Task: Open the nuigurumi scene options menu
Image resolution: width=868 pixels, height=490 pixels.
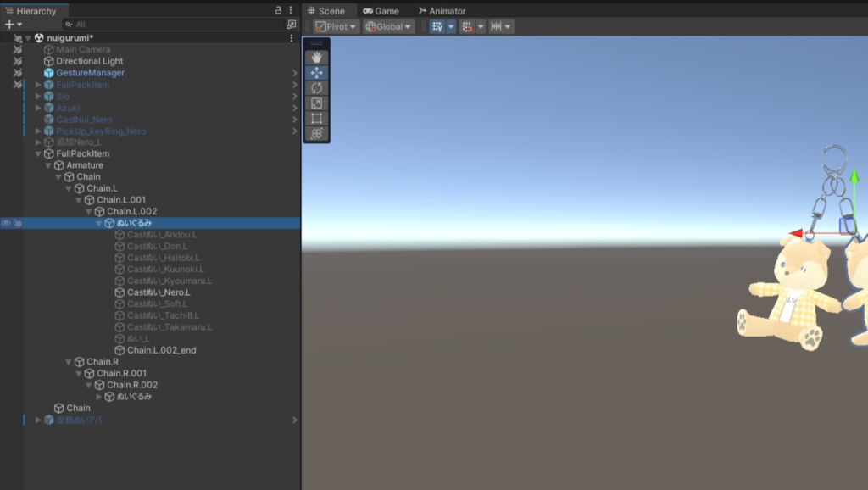Action: tap(292, 38)
